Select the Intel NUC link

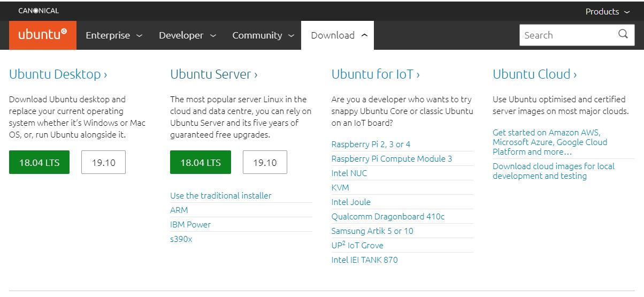pos(349,173)
